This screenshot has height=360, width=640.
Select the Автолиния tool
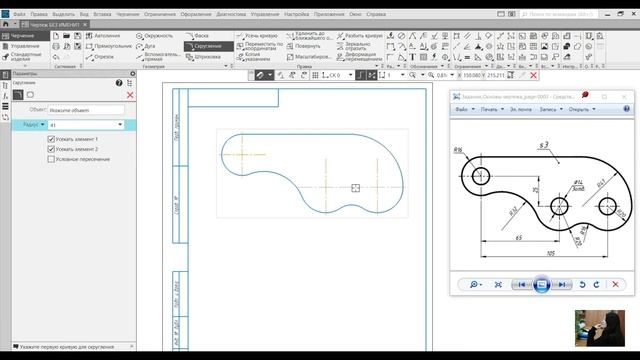[x=103, y=36]
